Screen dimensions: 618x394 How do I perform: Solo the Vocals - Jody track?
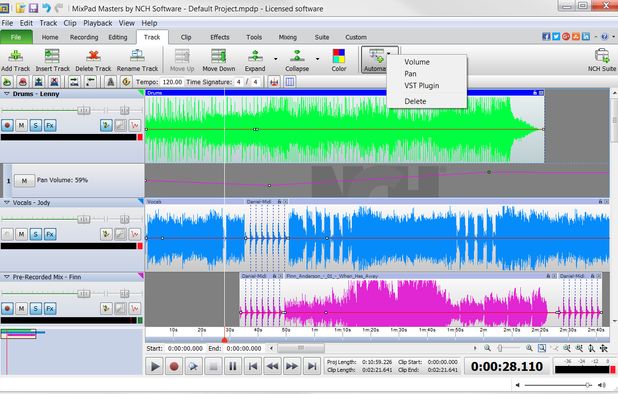click(35, 234)
